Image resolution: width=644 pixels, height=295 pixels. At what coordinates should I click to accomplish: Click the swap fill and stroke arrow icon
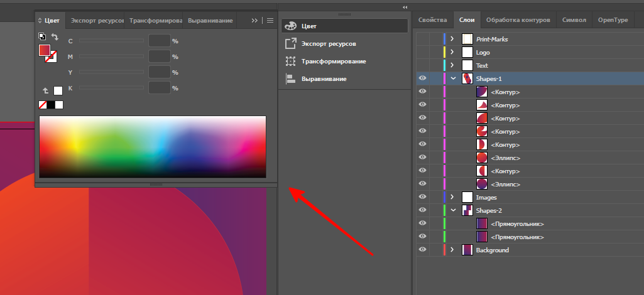click(55, 37)
